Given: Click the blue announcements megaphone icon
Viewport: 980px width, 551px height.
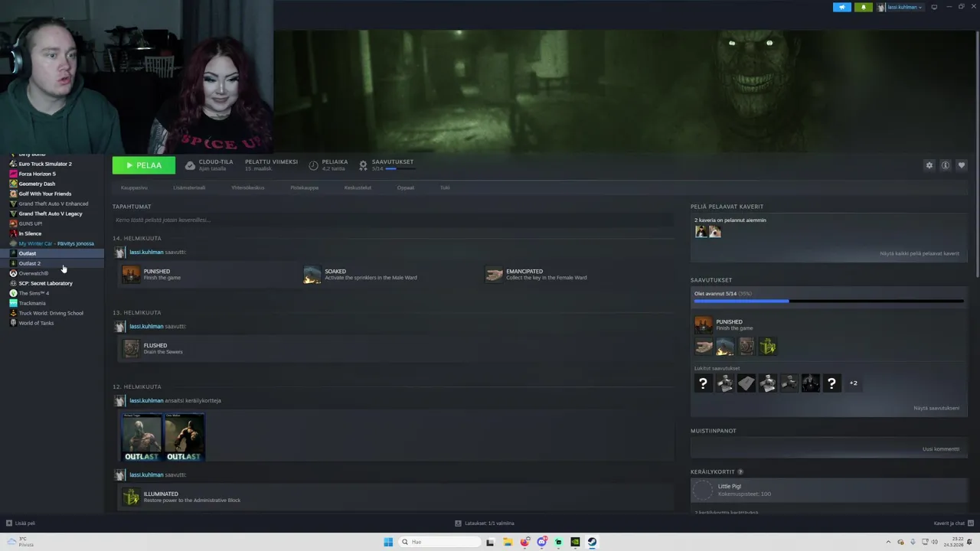Looking at the screenshot, I should [x=842, y=7].
